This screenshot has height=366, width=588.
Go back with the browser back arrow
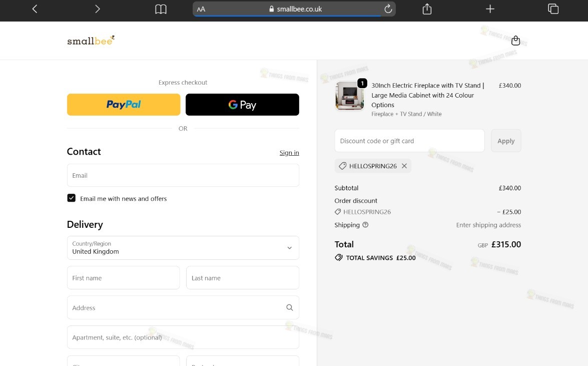tap(35, 9)
